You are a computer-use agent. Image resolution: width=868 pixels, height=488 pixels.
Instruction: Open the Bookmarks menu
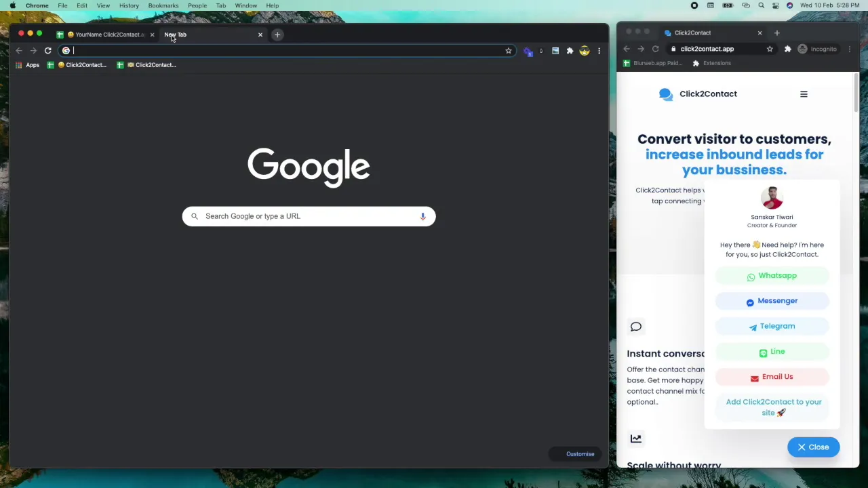[163, 5]
